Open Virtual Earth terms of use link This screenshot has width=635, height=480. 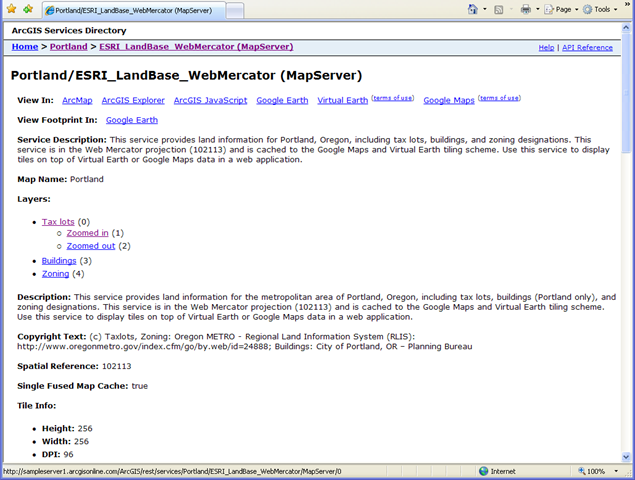click(393, 98)
